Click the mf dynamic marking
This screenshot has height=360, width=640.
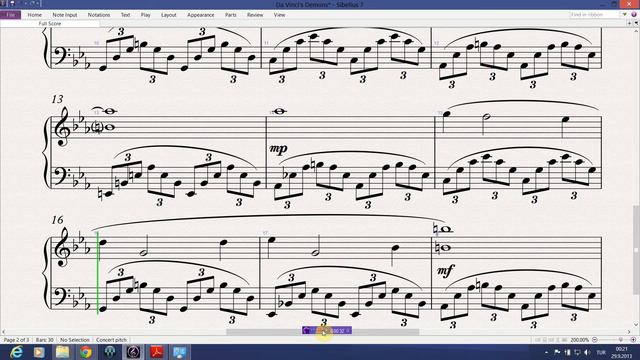(445, 270)
